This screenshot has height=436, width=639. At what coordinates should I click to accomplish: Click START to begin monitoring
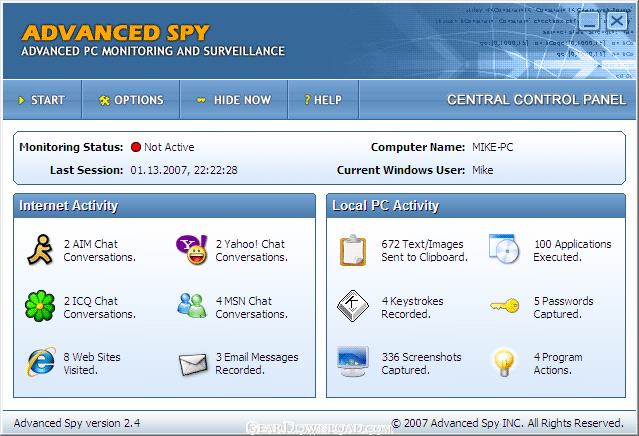pyautogui.click(x=42, y=100)
